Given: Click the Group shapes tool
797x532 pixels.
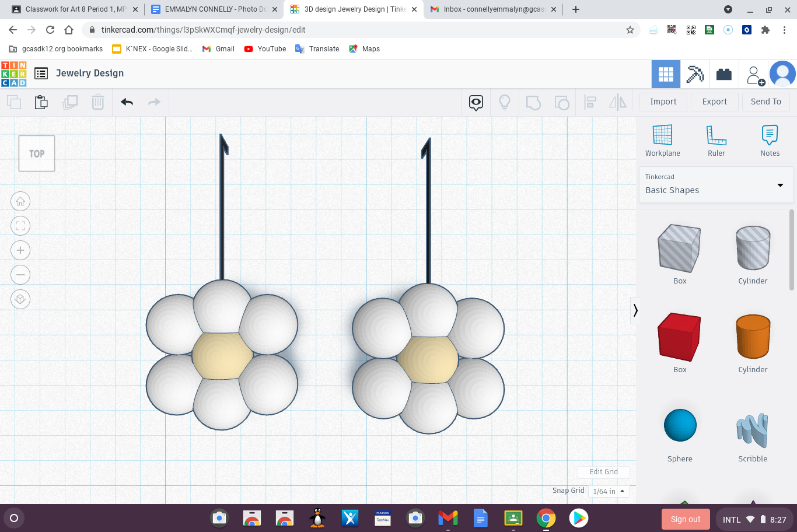Looking at the screenshot, I should click(x=533, y=103).
